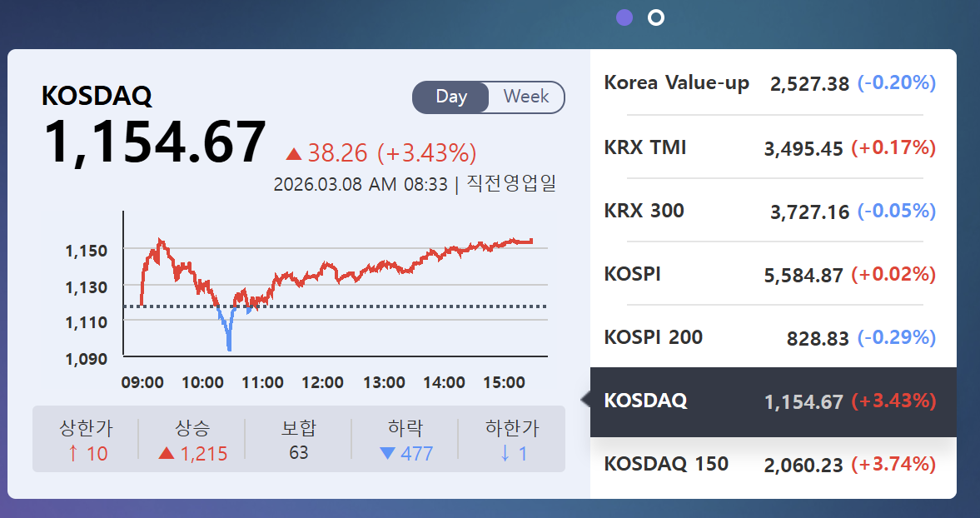Click the 12:00 time axis label
Screen dimensions: 980x518
[x=322, y=382]
